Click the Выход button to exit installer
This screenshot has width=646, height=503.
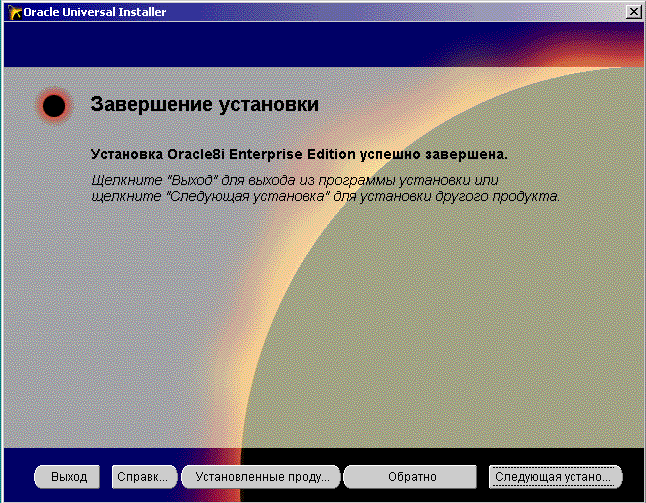[67, 477]
